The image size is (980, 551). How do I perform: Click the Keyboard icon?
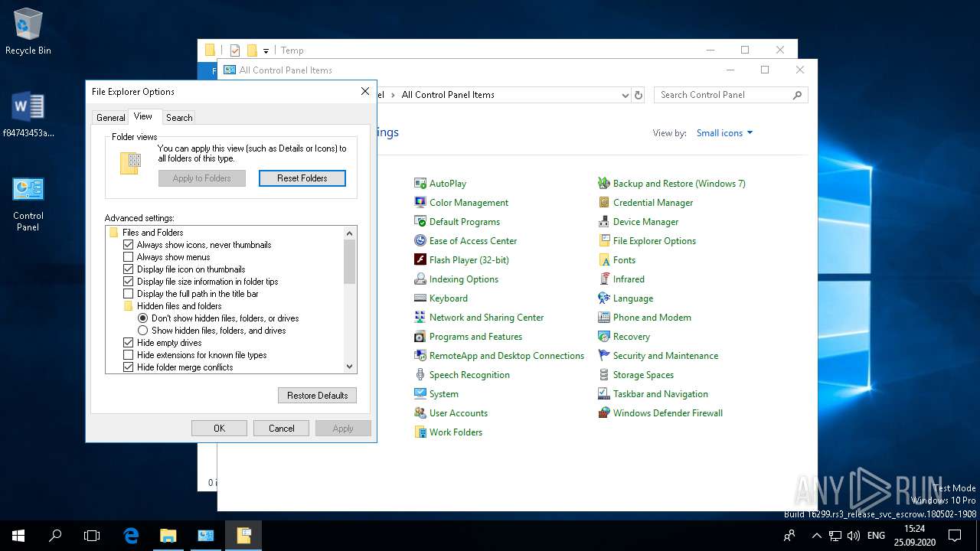[420, 298]
